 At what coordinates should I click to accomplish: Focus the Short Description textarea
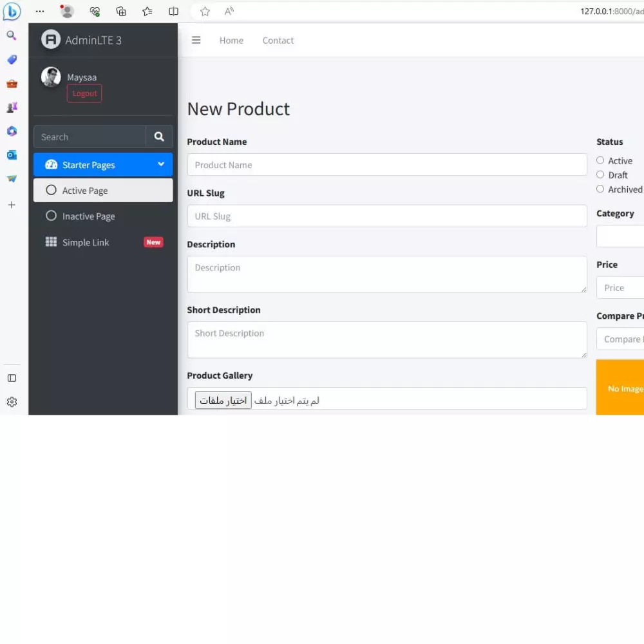pyautogui.click(x=387, y=339)
